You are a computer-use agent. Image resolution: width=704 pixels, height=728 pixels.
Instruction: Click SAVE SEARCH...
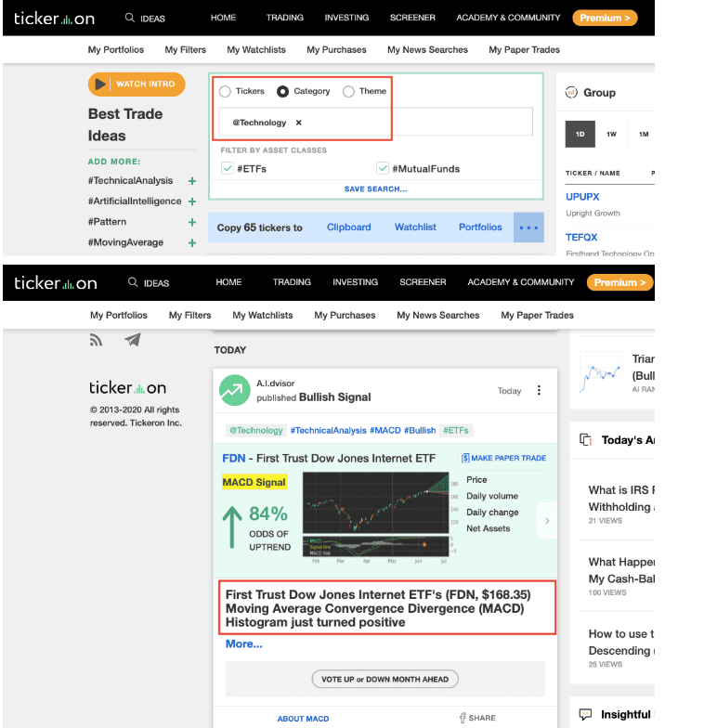375,189
